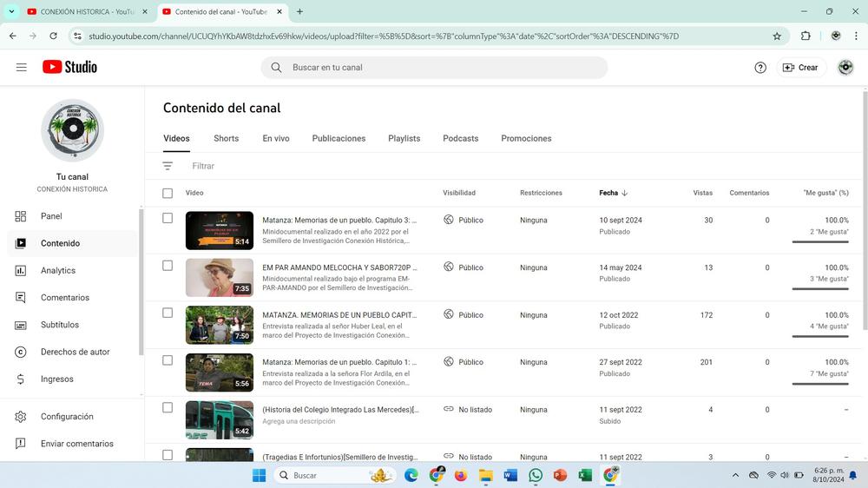Switch to the Playlists tab
Image resolution: width=868 pixels, height=488 pixels.
click(404, 138)
